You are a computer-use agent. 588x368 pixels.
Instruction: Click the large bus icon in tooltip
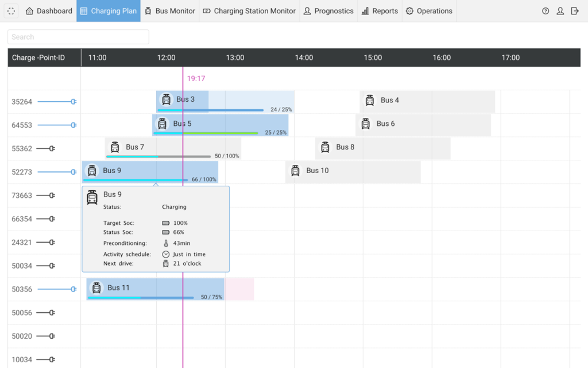pyautogui.click(x=92, y=197)
